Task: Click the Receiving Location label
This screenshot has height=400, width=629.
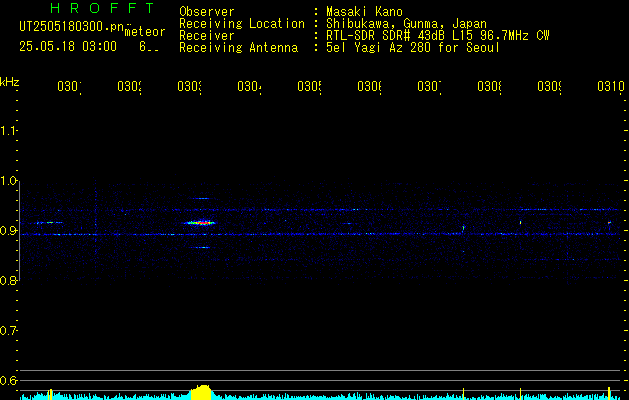Action: (242, 24)
